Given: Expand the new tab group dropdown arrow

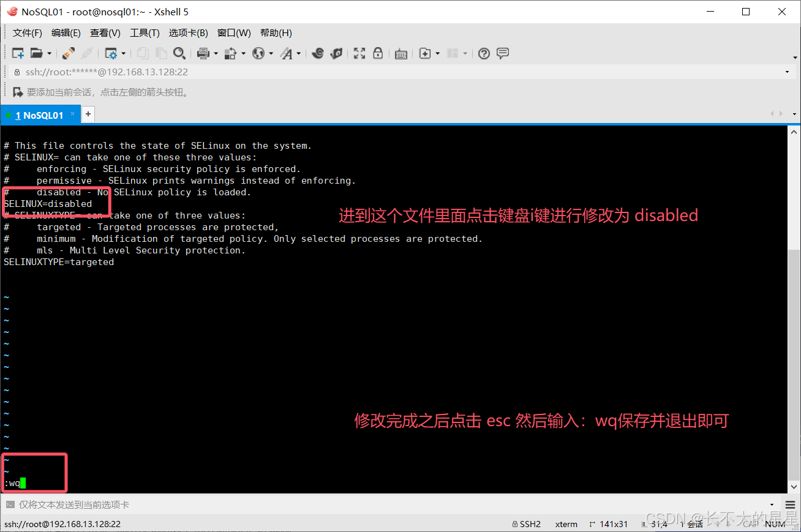Looking at the screenshot, I should click(x=437, y=54).
